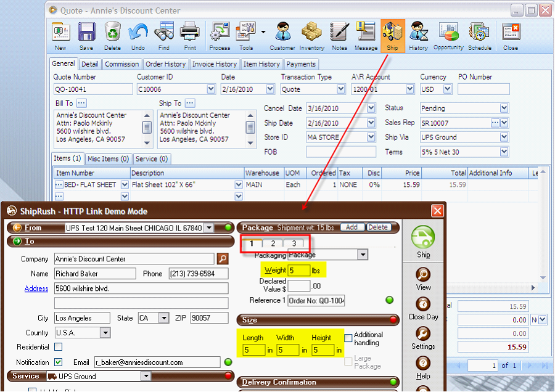Click the Company search magnifier icon
Image resolution: width=555 pixels, height=392 pixels.
click(x=223, y=259)
